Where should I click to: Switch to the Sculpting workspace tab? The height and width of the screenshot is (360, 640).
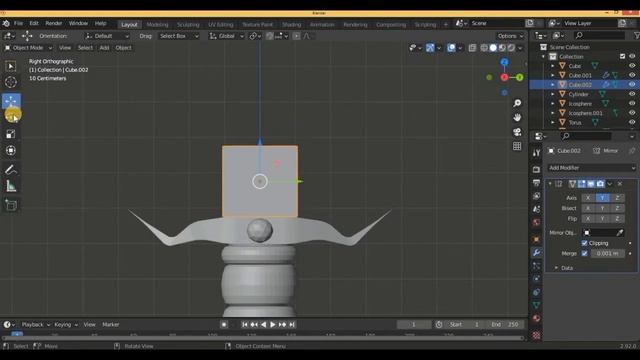(188, 24)
